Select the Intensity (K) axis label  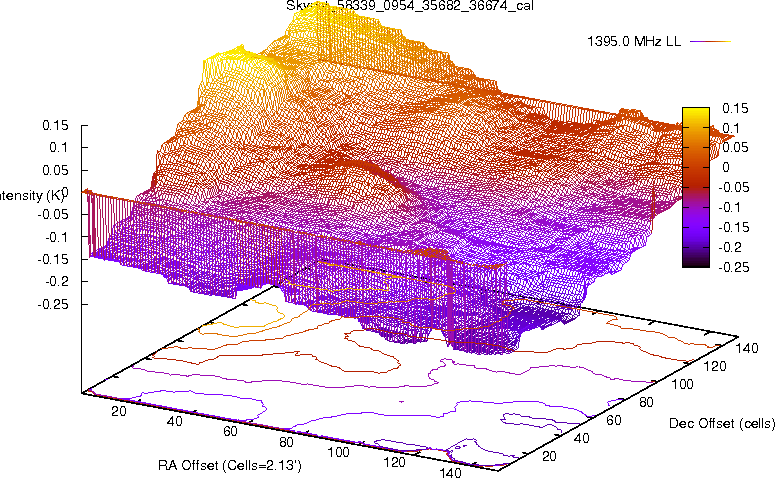[31, 196]
